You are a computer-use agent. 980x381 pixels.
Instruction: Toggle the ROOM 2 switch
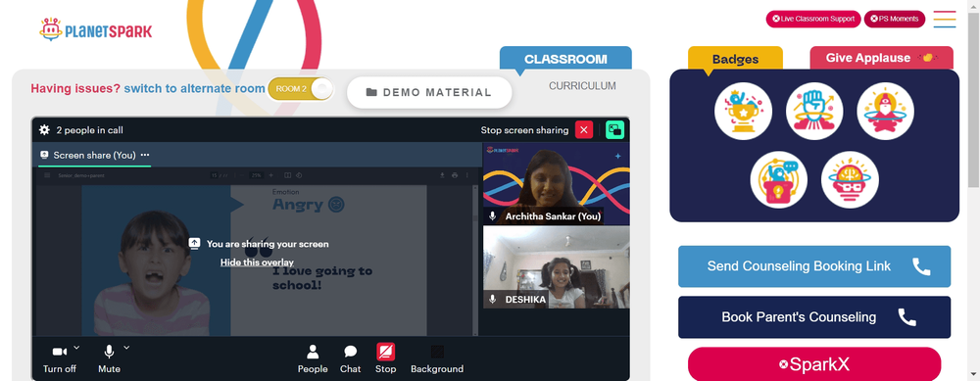(301, 89)
